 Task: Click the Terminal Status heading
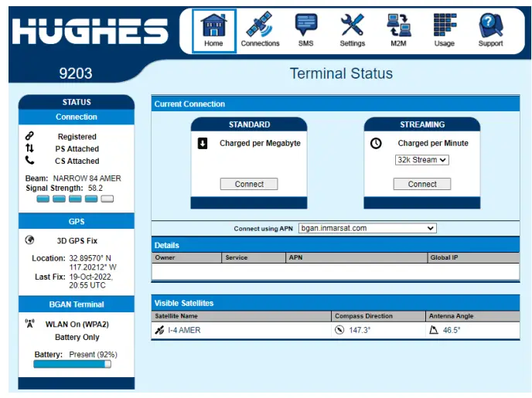pyautogui.click(x=341, y=73)
